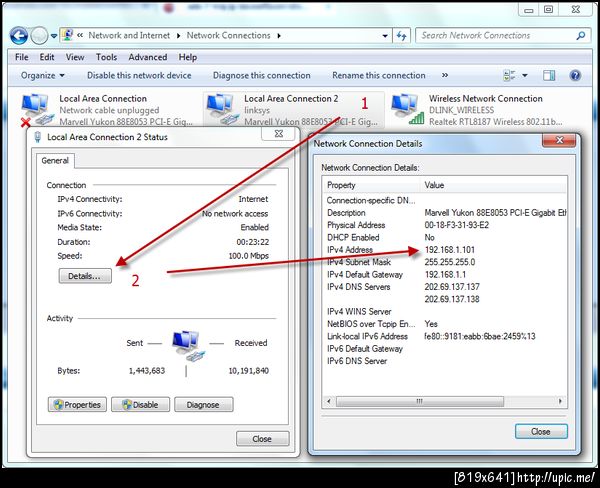Click the Disable button in Status dialog
600x488 pixels.
[x=140, y=405]
